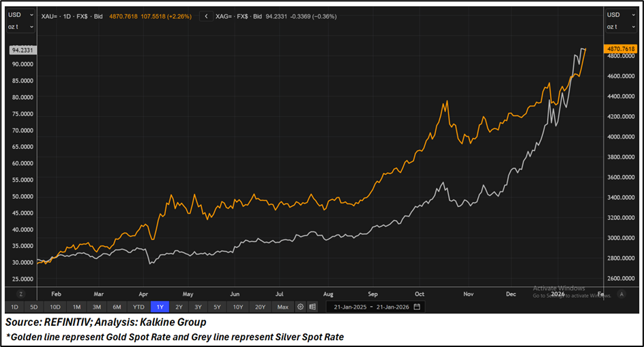Click the A auto-scale button at bottom-right

click(x=621, y=294)
